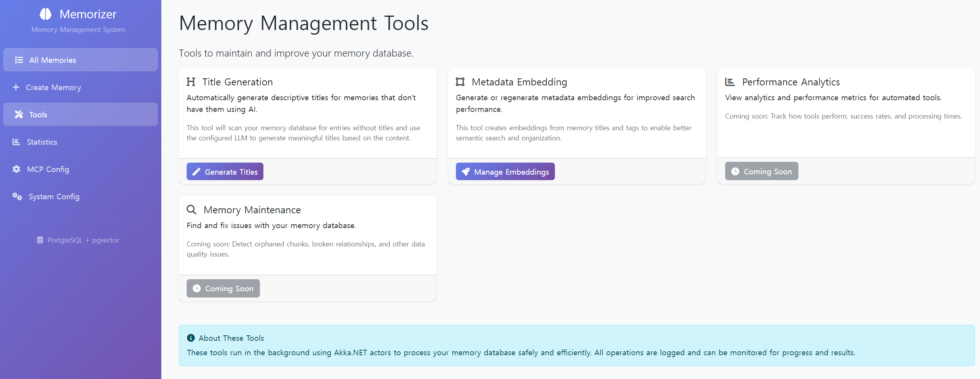Click the chart icon next to Statistics
The height and width of the screenshot is (379, 980).
pos(16,142)
